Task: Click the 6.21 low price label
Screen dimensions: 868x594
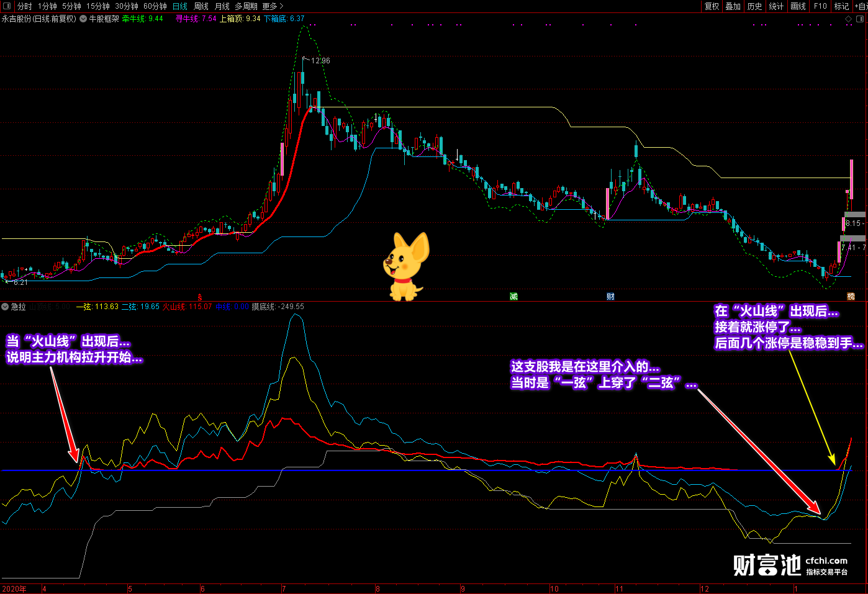Action: [x=20, y=282]
